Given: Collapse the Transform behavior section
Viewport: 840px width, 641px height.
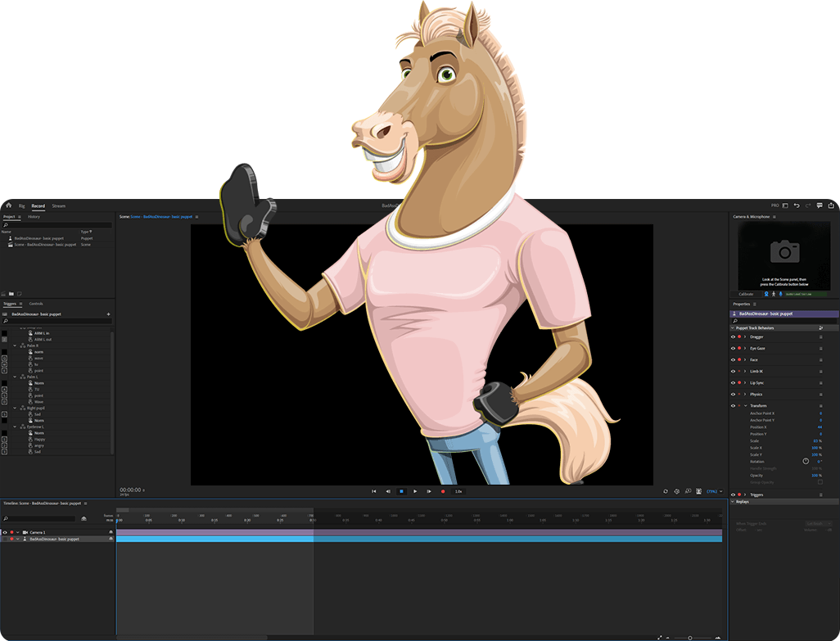Looking at the screenshot, I should coord(745,405).
